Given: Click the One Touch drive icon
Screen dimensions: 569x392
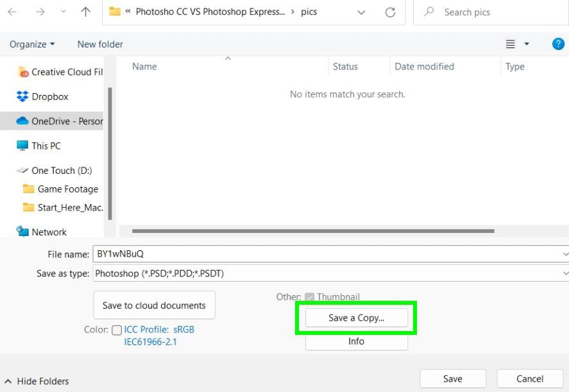Looking at the screenshot, I should tap(22, 170).
